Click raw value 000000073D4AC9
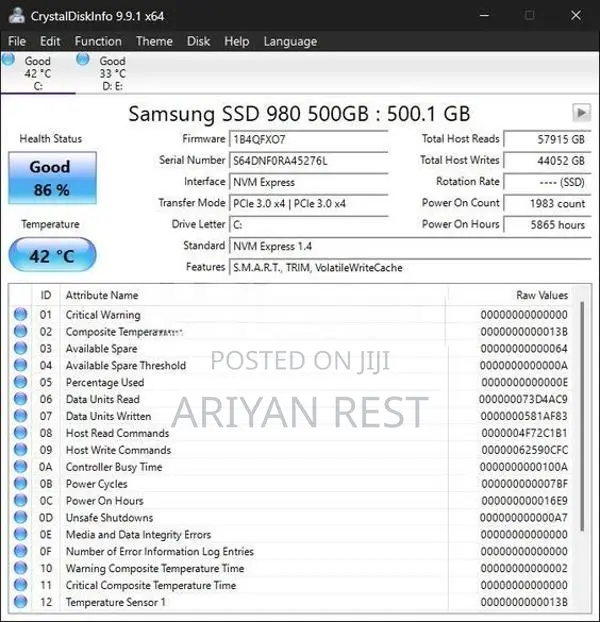 tap(523, 399)
